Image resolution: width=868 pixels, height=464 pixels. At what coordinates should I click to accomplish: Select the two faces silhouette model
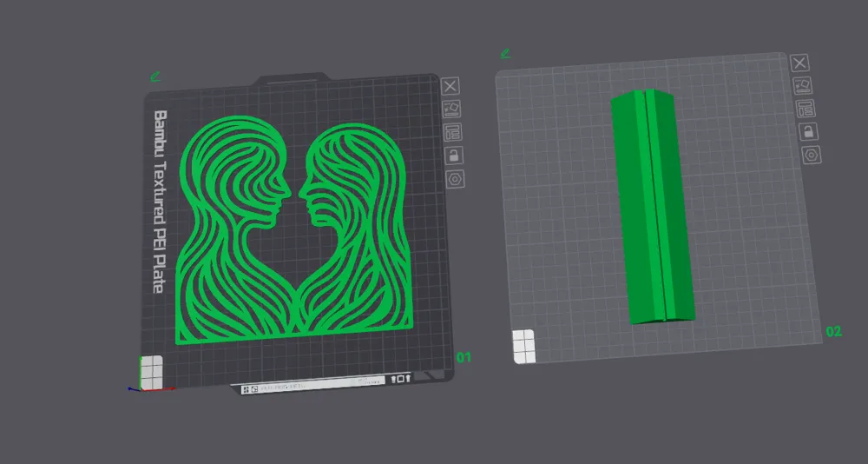pos(293,230)
